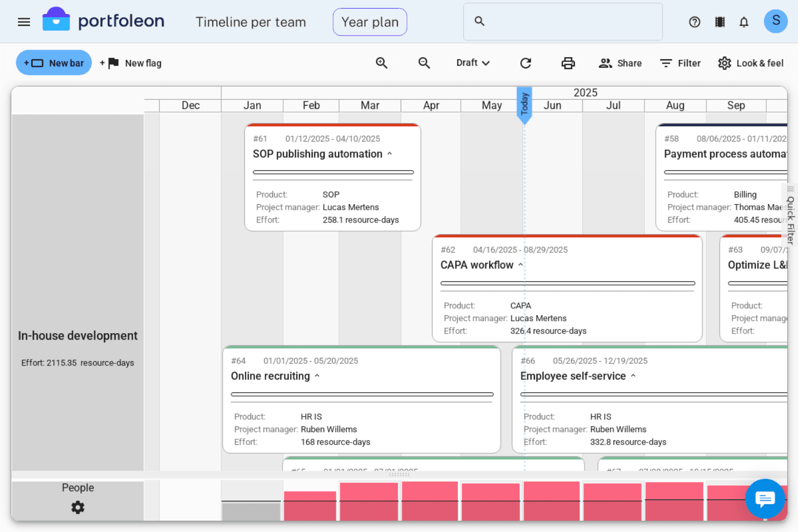798x532 pixels.
Task: Open the Quick Filter side panel
Action: [790, 215]
